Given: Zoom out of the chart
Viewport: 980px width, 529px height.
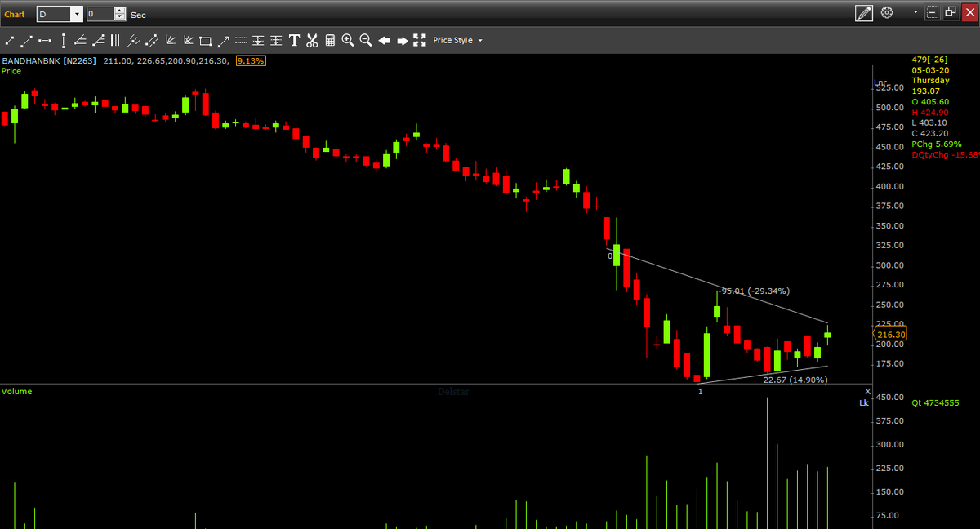Looking at the screenshot, I should click(366, 40).
